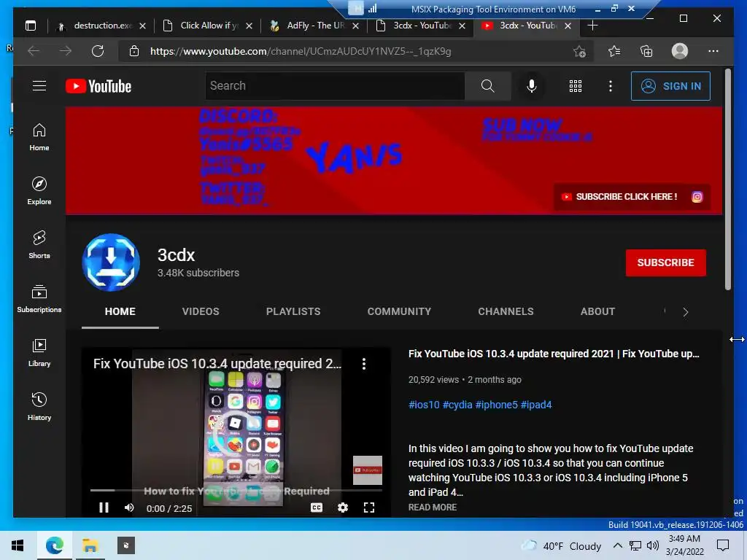Pause the playing video
Image resolution: width=747 pixels, height=560 pixels.
(104, 507)
